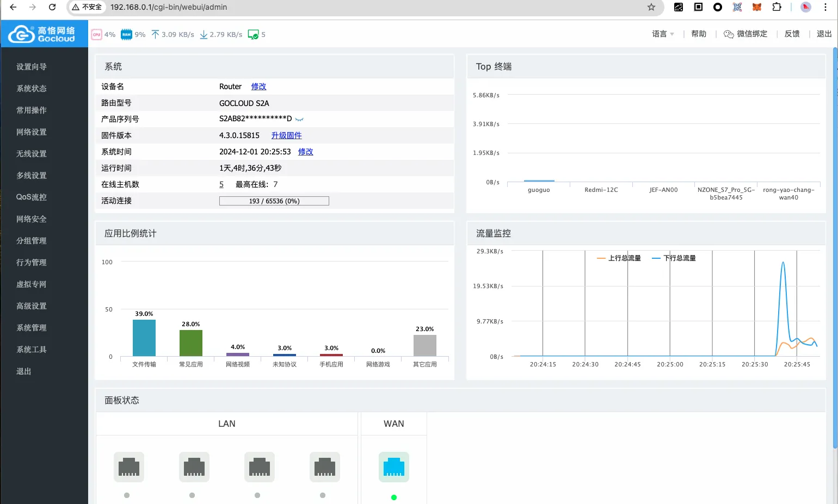This screenshot has height=504, width=838.
Task: Open QoS流控 in sidebar
Action: 32,197
